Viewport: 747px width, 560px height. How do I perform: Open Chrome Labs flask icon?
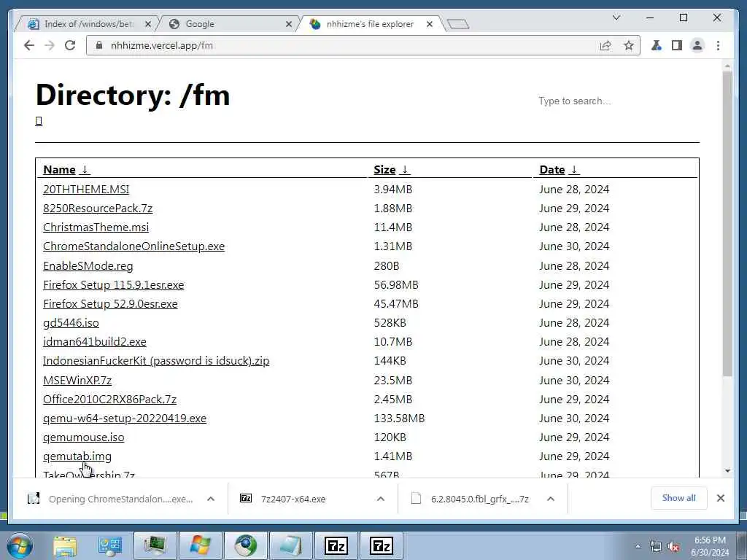coord(657,45)
